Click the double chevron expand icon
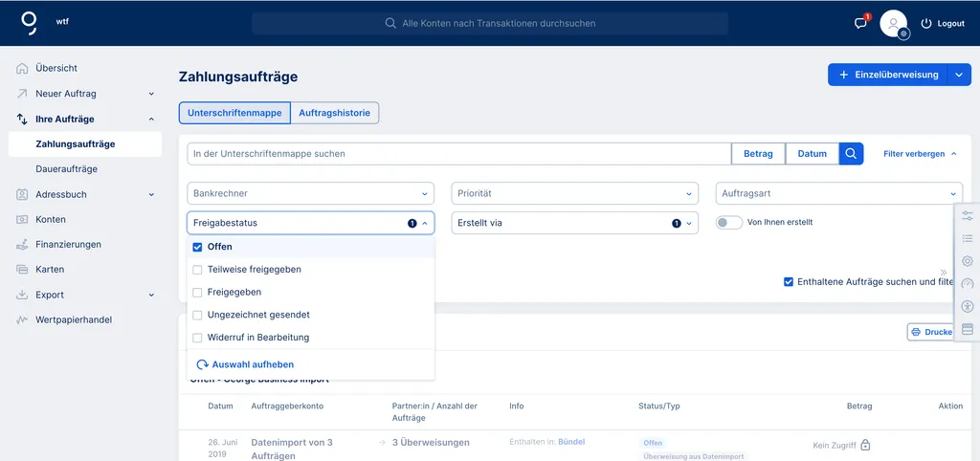The image size is (980, 461). coord(943,273)
